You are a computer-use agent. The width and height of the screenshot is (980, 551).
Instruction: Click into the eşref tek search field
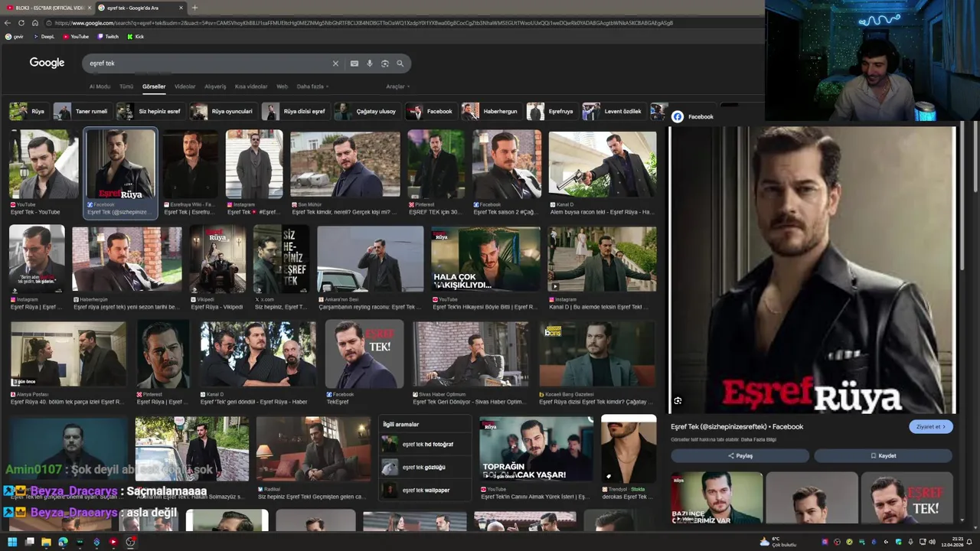pyautogui.click(x=207, y=64)
